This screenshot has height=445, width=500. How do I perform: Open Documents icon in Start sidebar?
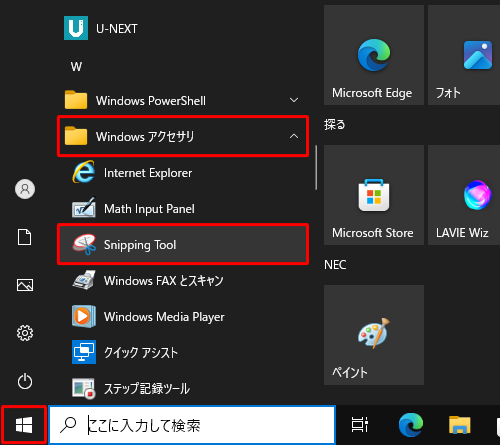(25, 237)
